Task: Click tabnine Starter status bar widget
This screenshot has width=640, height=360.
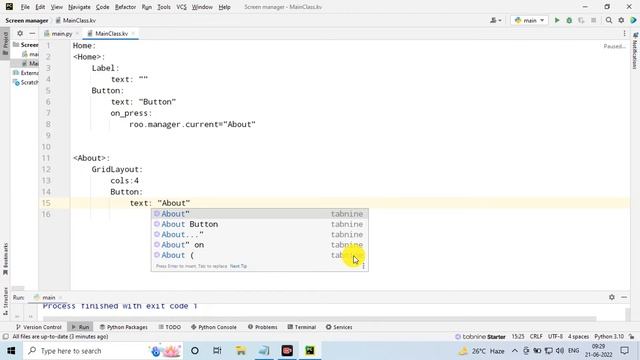Action: tap(480, 337)
